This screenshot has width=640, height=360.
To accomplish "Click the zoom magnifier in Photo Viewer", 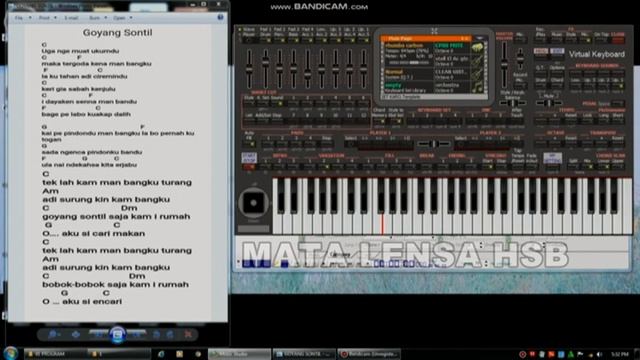I will pyautogui.click(x=53, y=335).
